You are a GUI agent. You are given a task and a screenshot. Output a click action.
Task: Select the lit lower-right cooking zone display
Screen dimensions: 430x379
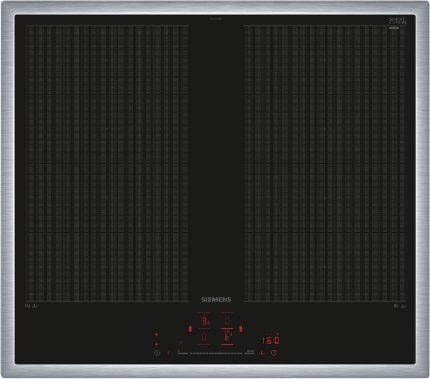point(228,337)
